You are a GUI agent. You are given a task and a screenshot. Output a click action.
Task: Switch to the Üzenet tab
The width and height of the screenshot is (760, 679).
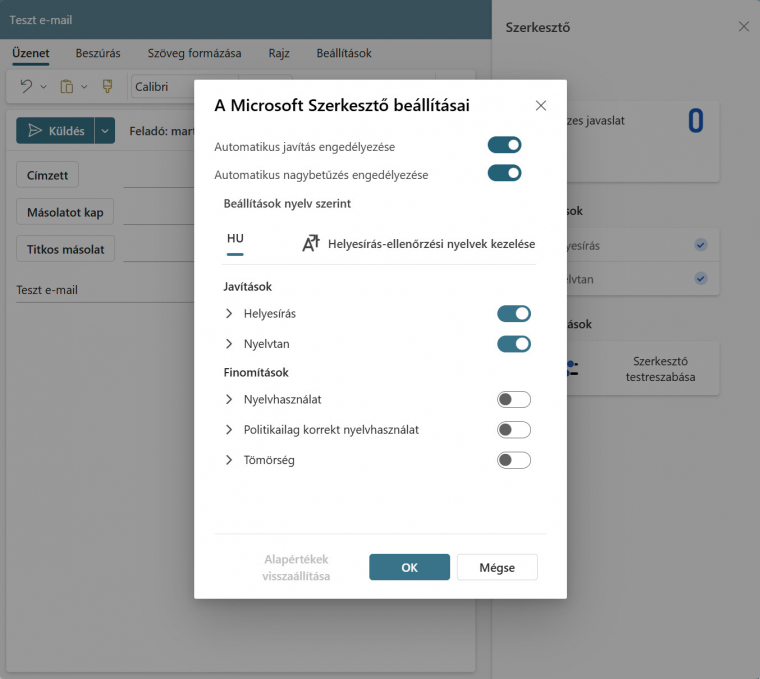pyautogui.click(x=31, y=53)
